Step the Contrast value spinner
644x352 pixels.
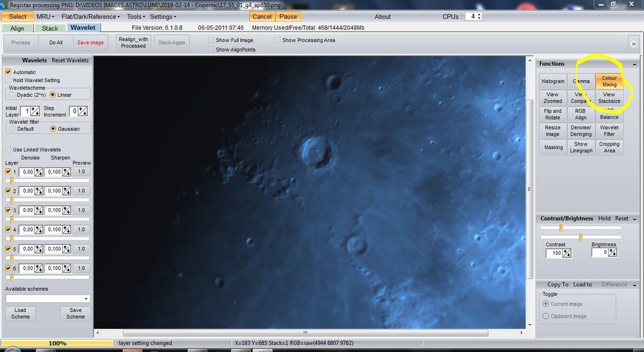coord(567,253)
